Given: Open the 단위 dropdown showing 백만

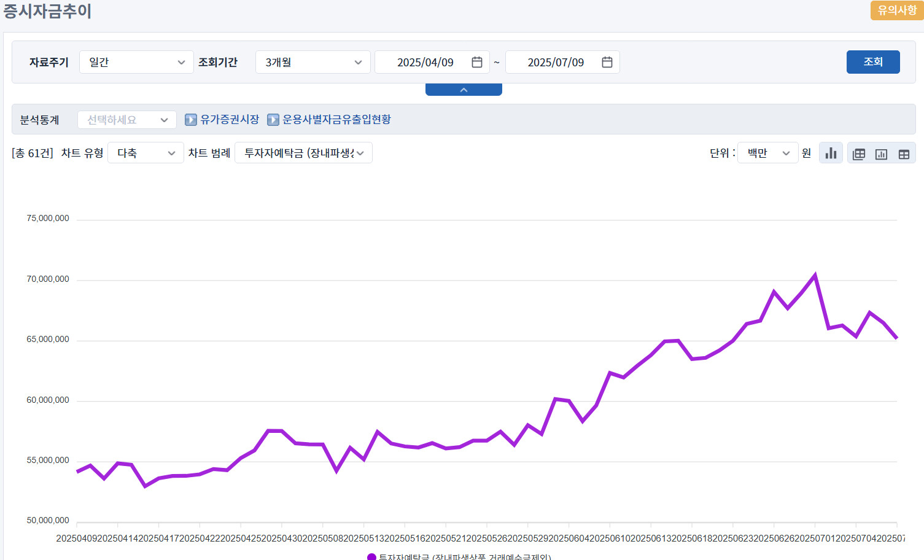Looking at the screenshot, I should point(767,153).
